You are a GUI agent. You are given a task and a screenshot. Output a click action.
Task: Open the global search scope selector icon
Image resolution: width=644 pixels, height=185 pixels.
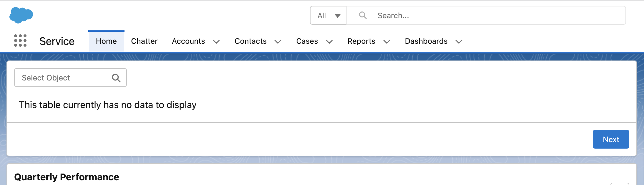click(x=338, y=15)
